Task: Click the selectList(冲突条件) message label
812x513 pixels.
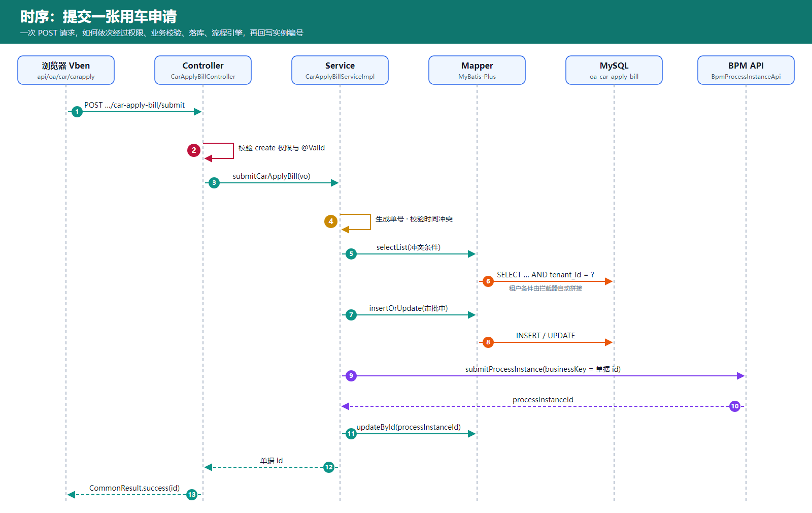Action: pyautogui.click(x=409, y=247)
